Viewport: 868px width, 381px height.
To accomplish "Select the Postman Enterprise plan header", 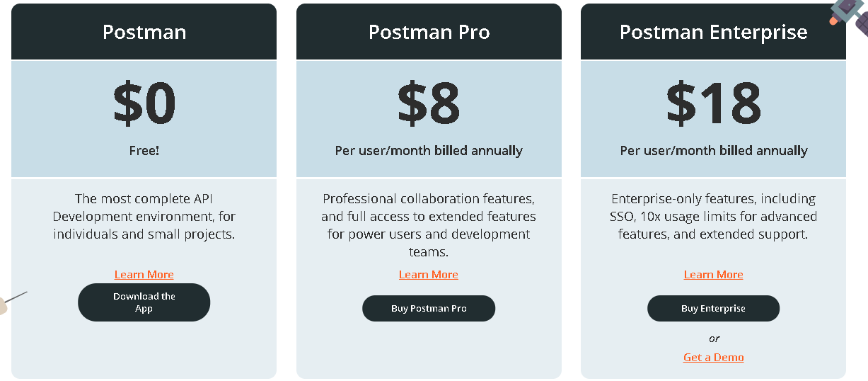I will pos(713,33).
